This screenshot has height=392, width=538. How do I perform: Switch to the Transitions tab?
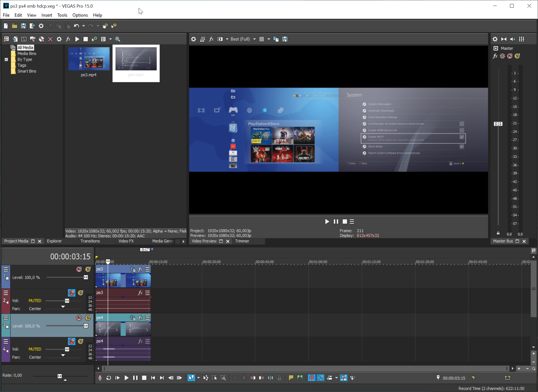90,241
